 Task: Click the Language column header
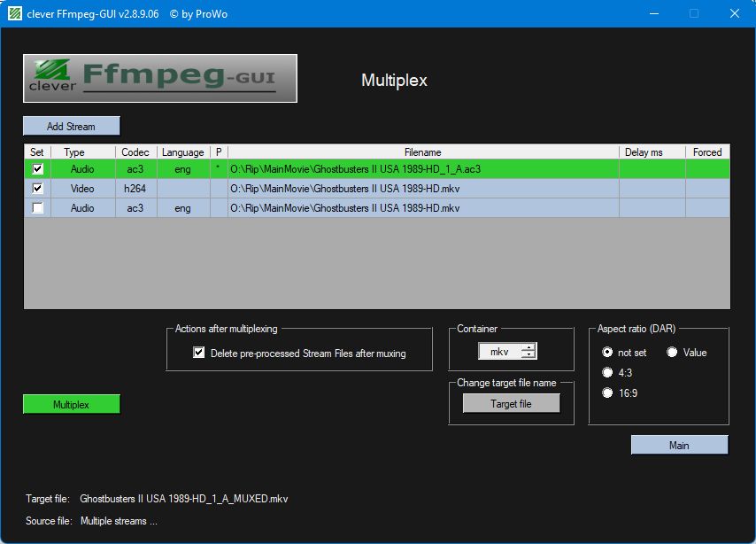[x=183, y=152]
